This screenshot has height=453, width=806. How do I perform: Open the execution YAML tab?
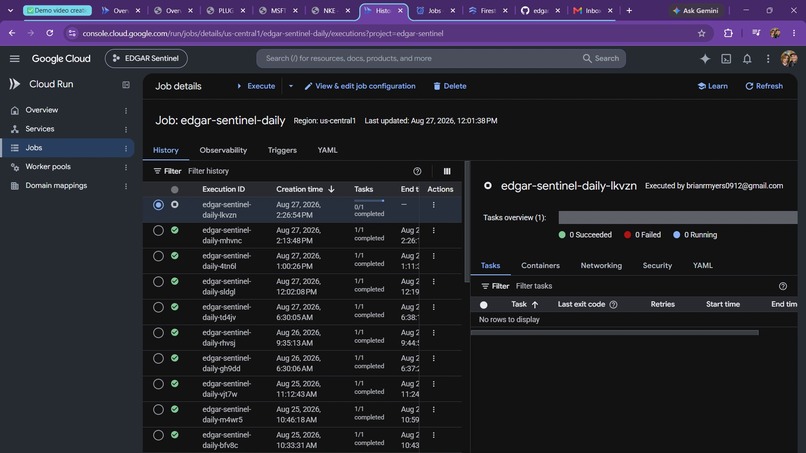tap(702, 266)
